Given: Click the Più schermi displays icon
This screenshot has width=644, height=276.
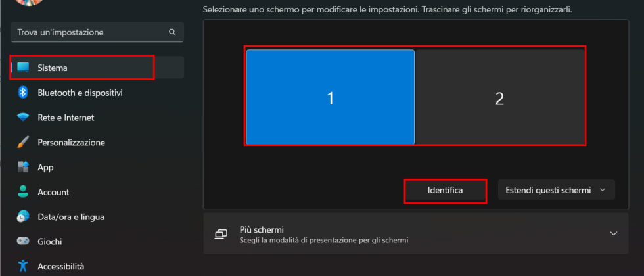Looking at the screenshot, I should [221, 234].
